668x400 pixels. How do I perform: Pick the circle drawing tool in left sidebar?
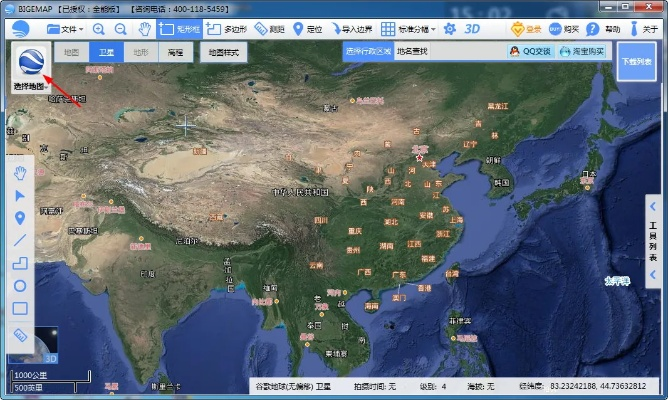click(x=19, y=285)
